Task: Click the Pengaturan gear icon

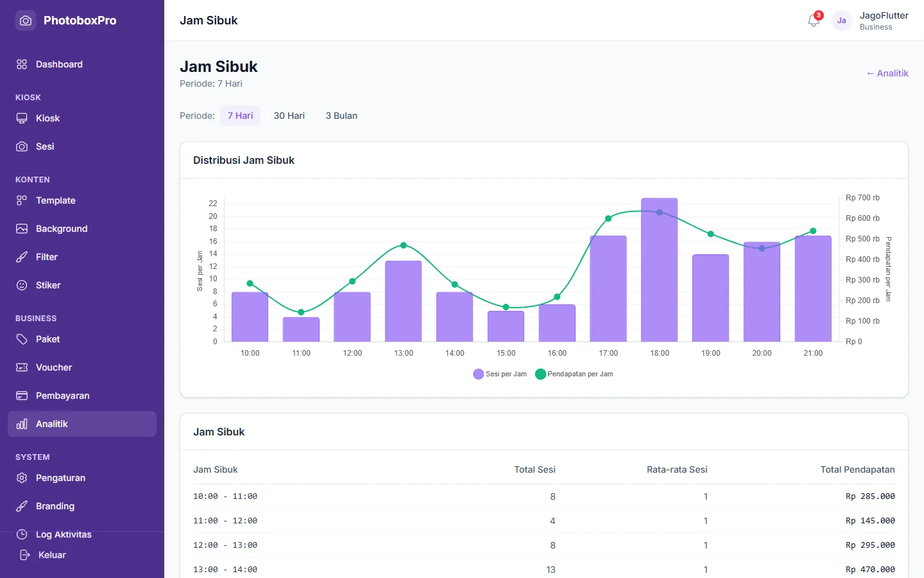Action: point(22,478)
